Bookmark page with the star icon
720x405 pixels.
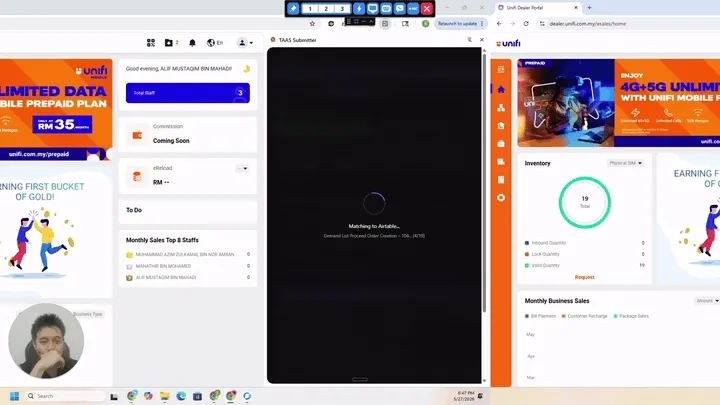click(x=312, y=23)
